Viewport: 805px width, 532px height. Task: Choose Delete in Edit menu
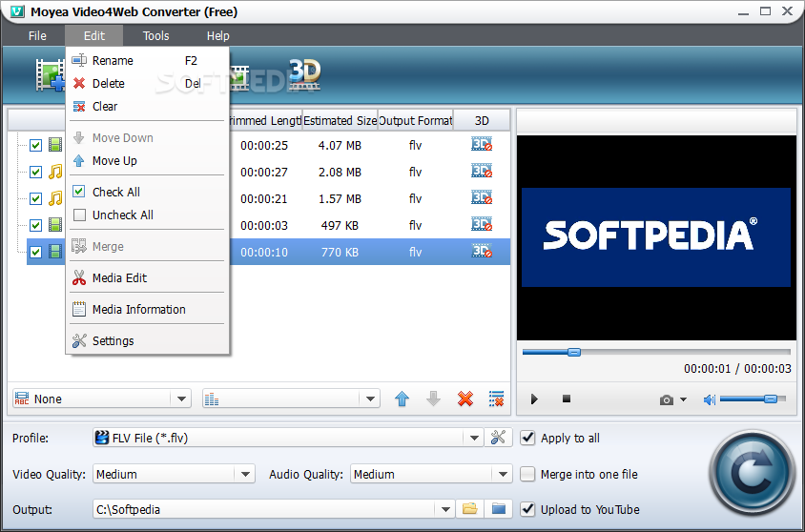click(147, 83)
